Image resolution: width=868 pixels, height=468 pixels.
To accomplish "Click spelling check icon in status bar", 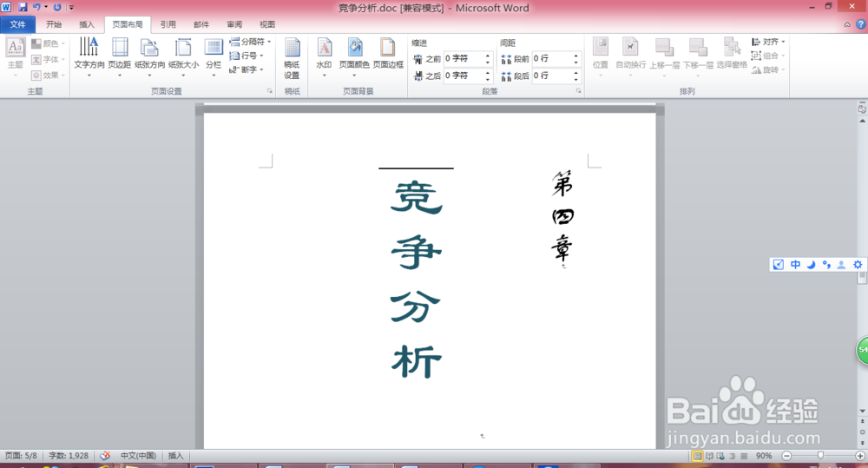I will 105,456.
